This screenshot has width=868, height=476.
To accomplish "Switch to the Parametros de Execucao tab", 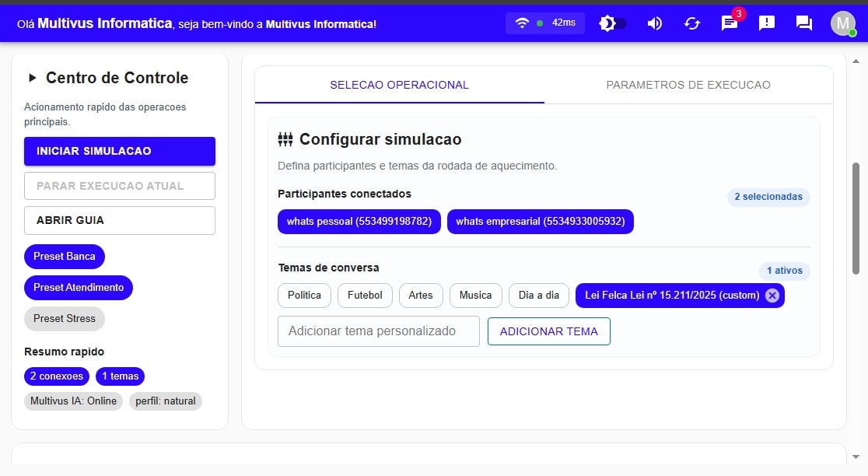I will (688, 85).
